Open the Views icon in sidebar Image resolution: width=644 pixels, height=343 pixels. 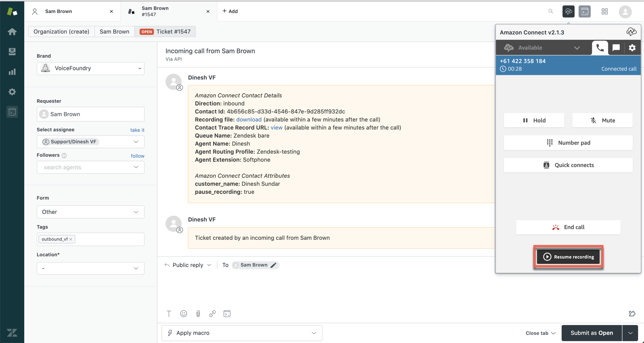point(12,52)
